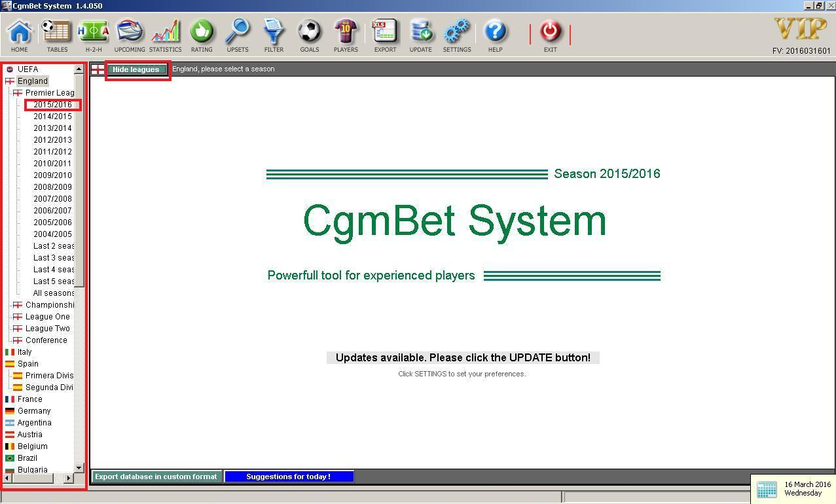Select season 2008/2009

coord(53,187)
